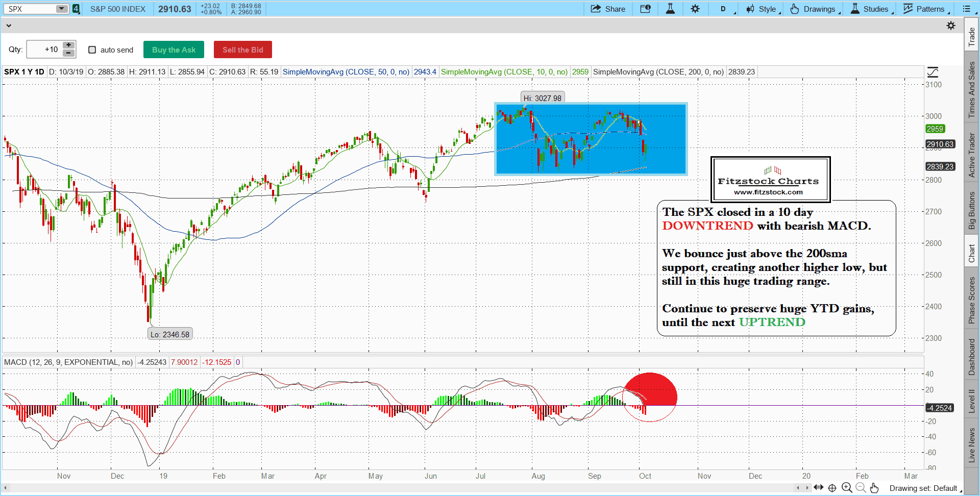Viewport: 980px width, 496px height.
Task: Enable the auto send checkbox
Action: pos(92,49)
